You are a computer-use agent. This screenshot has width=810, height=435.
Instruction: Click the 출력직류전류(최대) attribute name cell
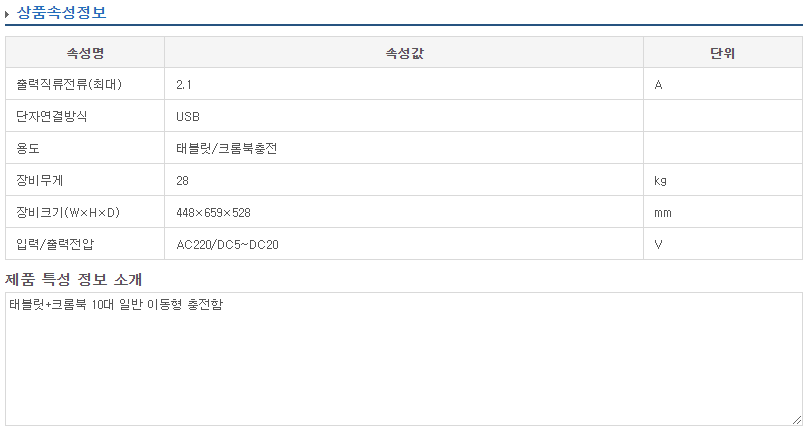coord(85,84)
